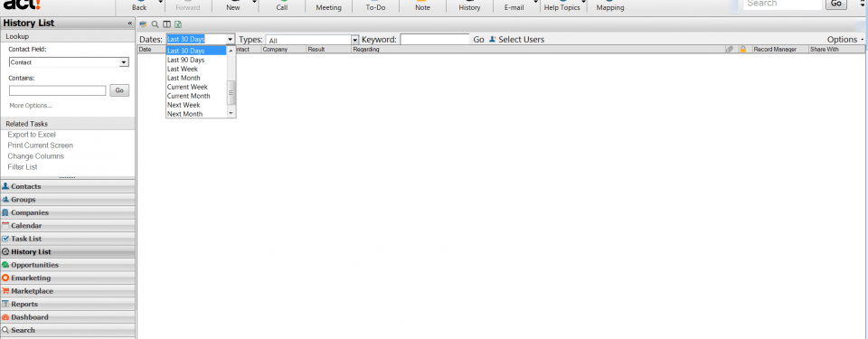Click the print icon in list toolbar
868x339 pixels.
pos(144,24)
